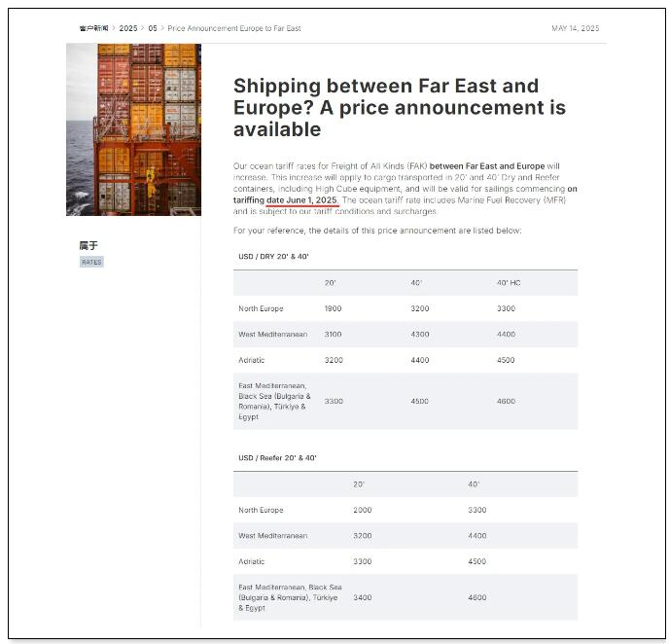Open the 05 month breadcrumb

pos(153,28)
